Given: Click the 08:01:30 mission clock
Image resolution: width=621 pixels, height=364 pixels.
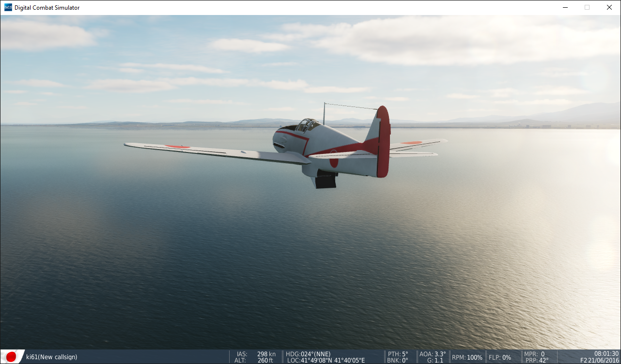Looking at the screenshot, I should (x=606, y=354).
